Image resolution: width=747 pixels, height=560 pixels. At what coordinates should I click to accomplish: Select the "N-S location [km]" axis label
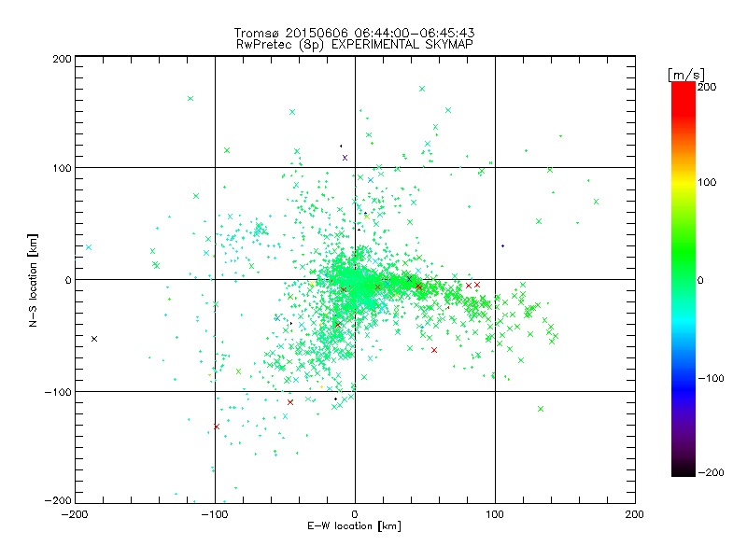pos(33,280)
